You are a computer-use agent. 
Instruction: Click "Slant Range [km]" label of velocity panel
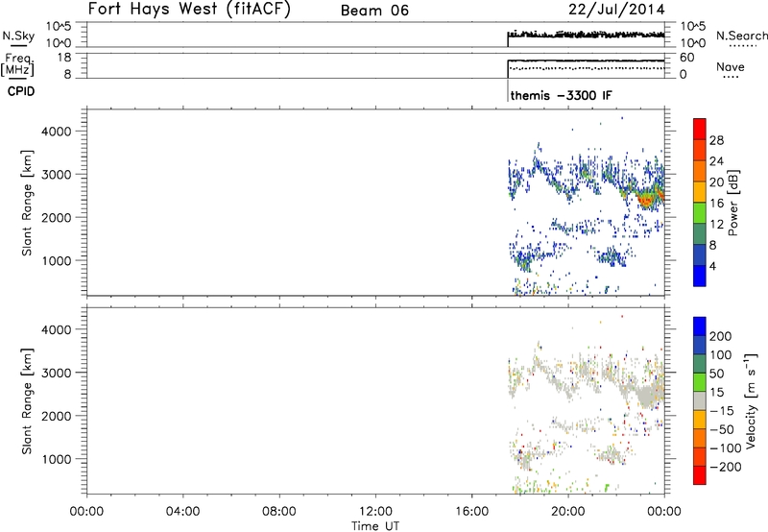27,401
